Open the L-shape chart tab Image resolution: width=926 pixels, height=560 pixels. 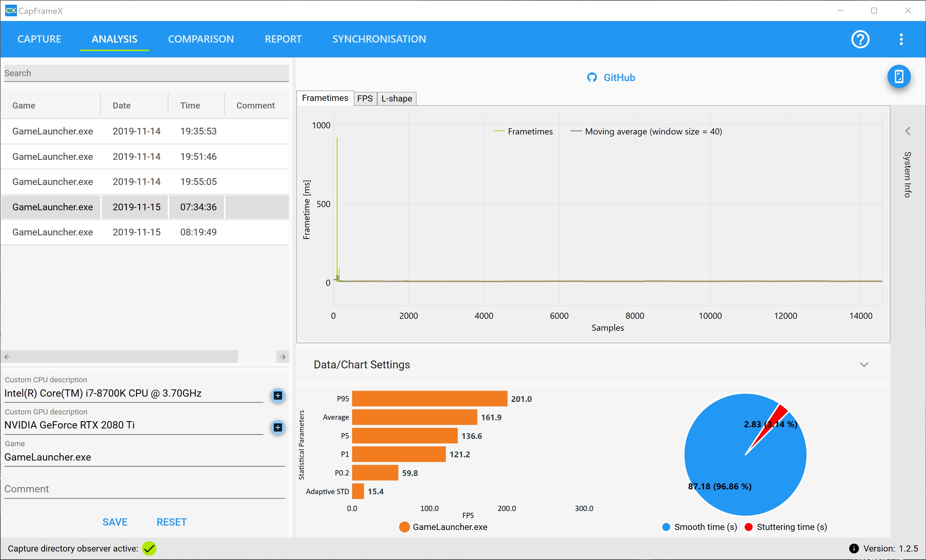(x=396, y=98)
